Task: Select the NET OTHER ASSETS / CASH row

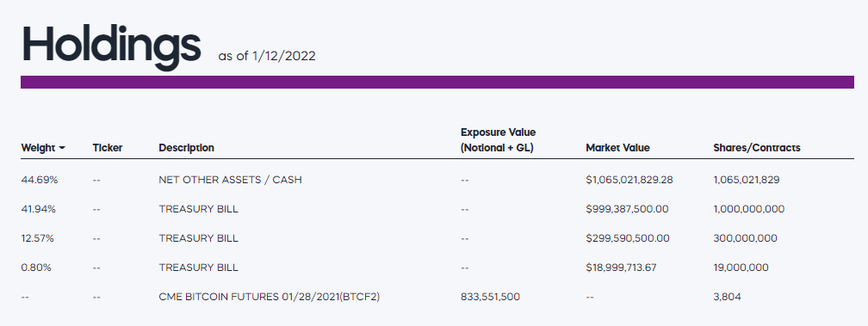Action: pyautogui.click(x=437, y=180)
